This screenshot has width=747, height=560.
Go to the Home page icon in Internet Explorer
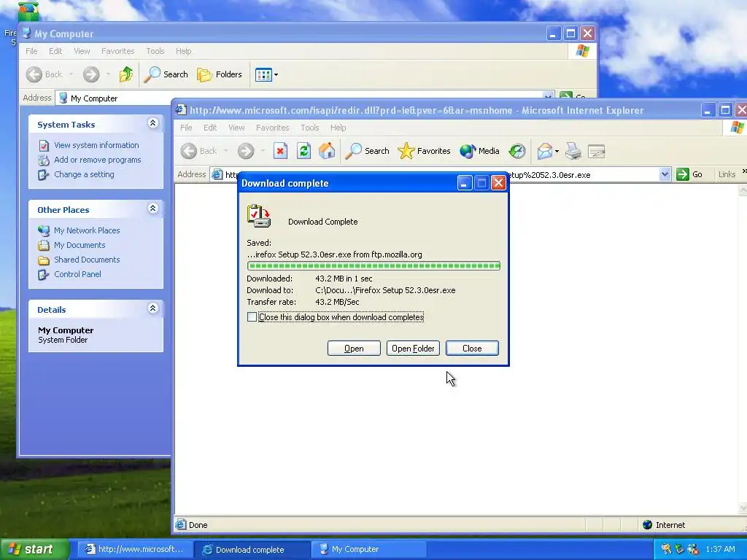tap(327, 152)
